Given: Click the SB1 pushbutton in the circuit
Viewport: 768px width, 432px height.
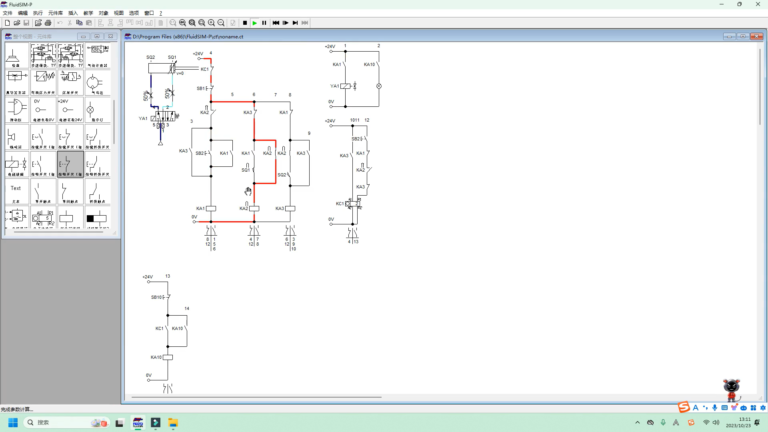Looking at the screenshot, I should pos(210,88).
